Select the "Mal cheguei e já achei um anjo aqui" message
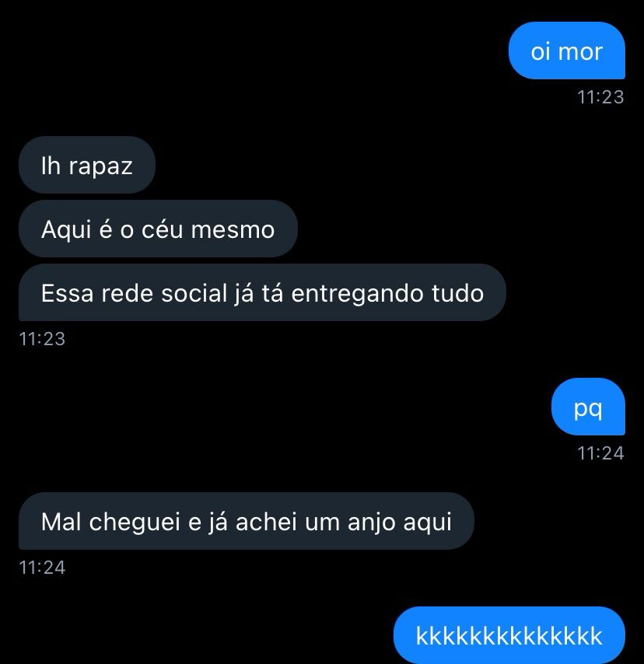The width and height of the screenshot is (644, 664). pyautogui.click(x=246, y=521)
